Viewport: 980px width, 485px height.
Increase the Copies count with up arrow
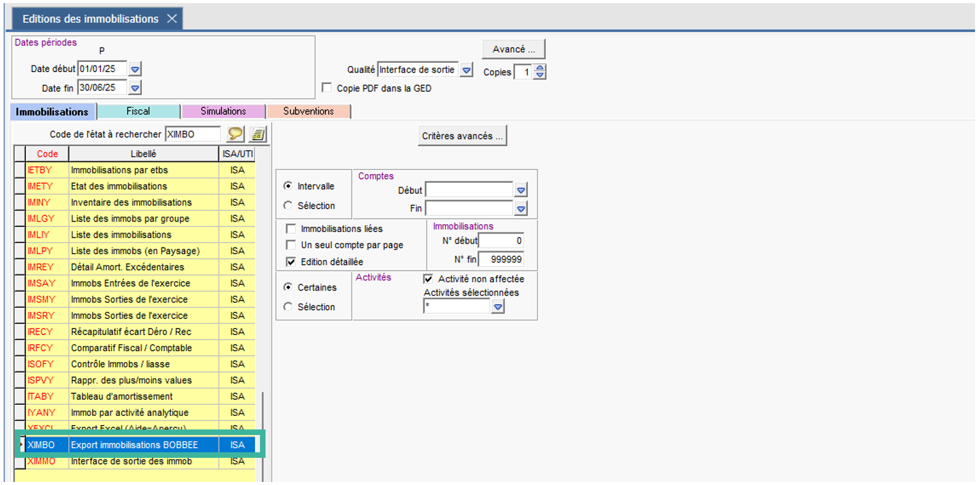[540, 68]
